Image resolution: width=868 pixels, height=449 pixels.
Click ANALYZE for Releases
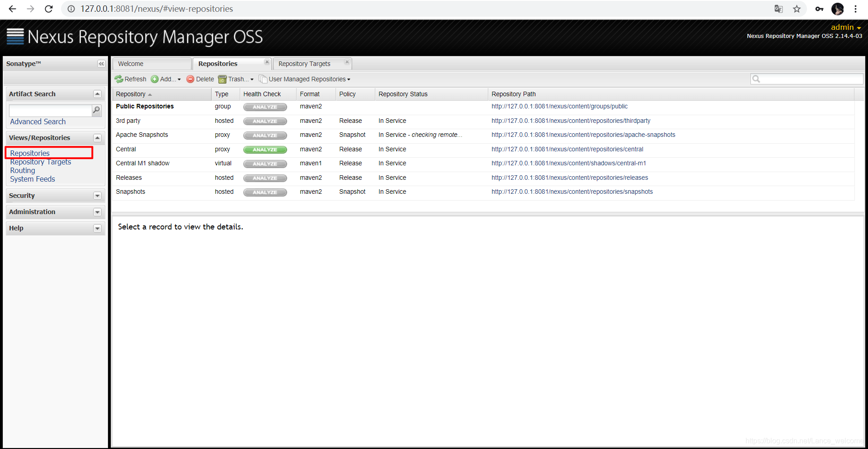click(x=265, y=178)
